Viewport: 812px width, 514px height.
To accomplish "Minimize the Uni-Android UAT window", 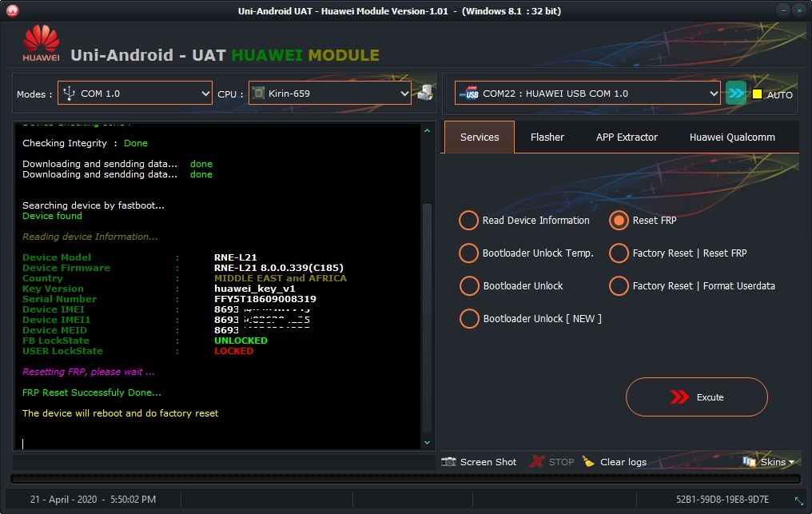I will click(x=783, y=10).
